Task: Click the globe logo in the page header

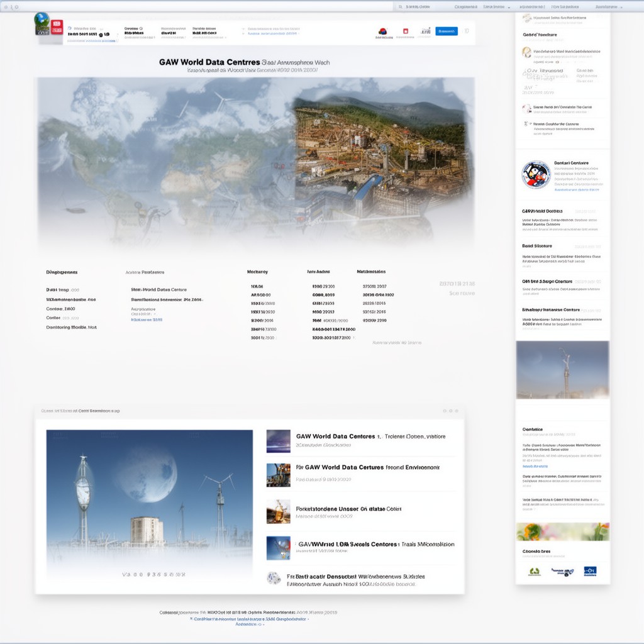Action: tap(42, 23)
